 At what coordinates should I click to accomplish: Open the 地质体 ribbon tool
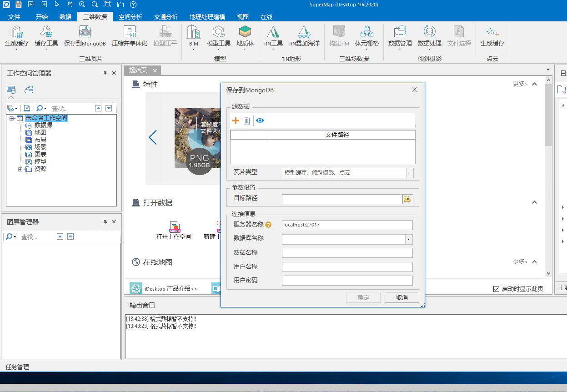click(x=245, y=36)
